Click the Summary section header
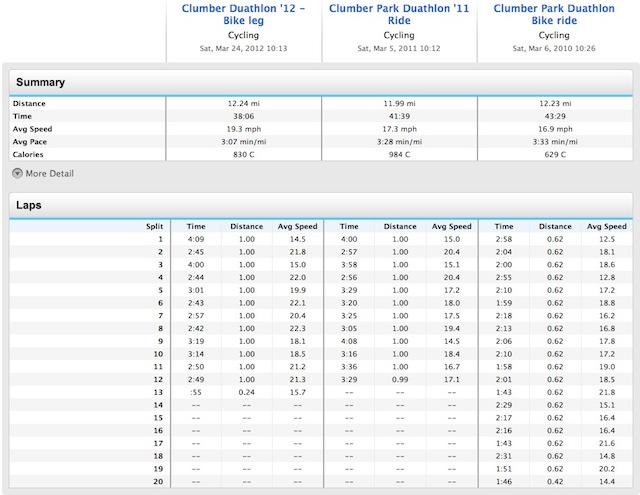Screen dimensions: 640x495 coord(321,82)
